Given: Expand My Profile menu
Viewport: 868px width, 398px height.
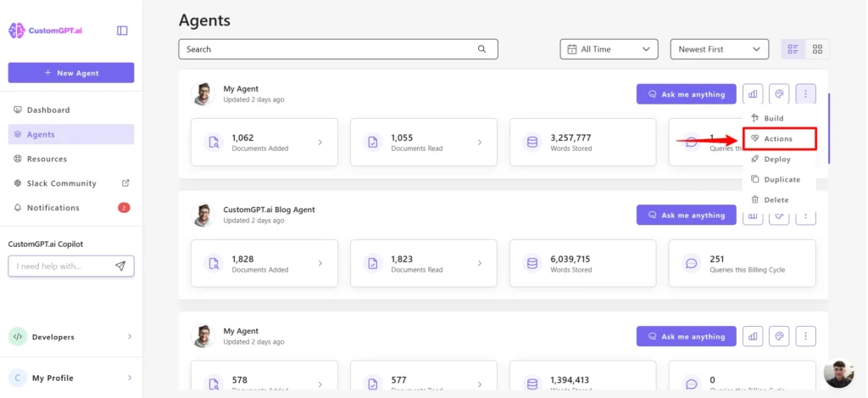Looking at the screenshot, I should [x=70, y=378].
